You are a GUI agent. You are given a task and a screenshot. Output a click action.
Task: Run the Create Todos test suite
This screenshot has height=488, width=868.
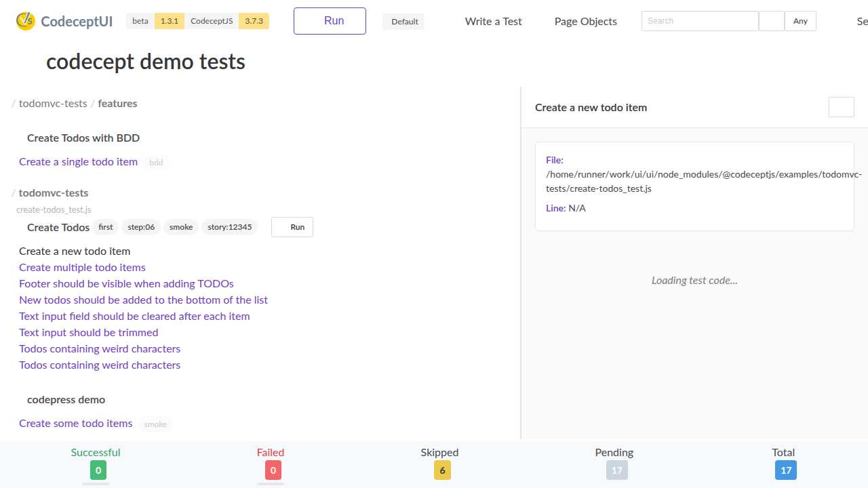292,227
